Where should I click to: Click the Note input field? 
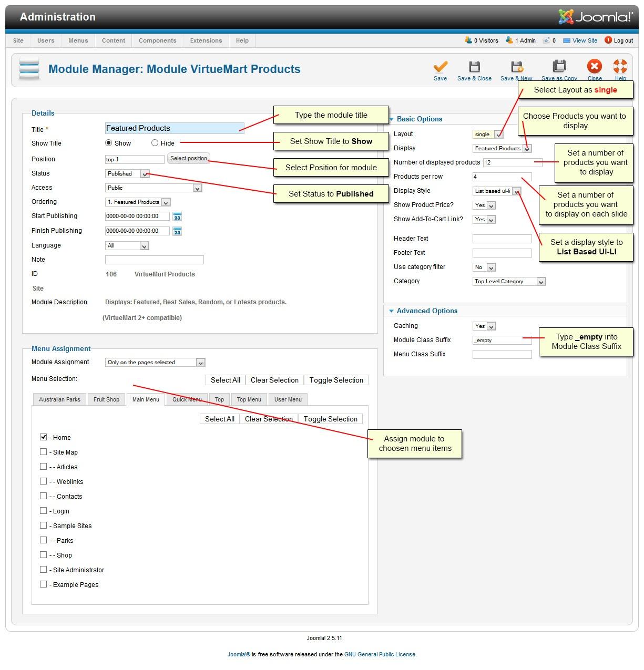point(154,260)
